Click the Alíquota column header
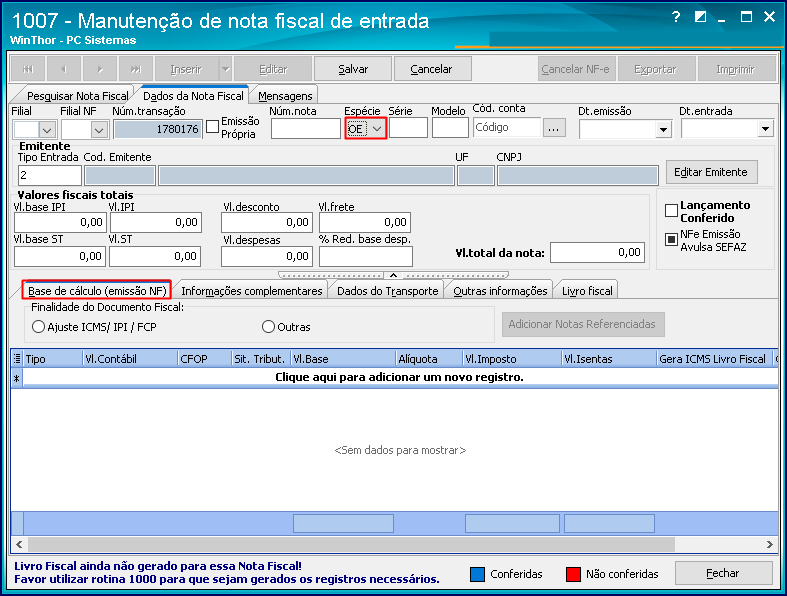Viewport: 787px width, 596px height. (428, 359)
